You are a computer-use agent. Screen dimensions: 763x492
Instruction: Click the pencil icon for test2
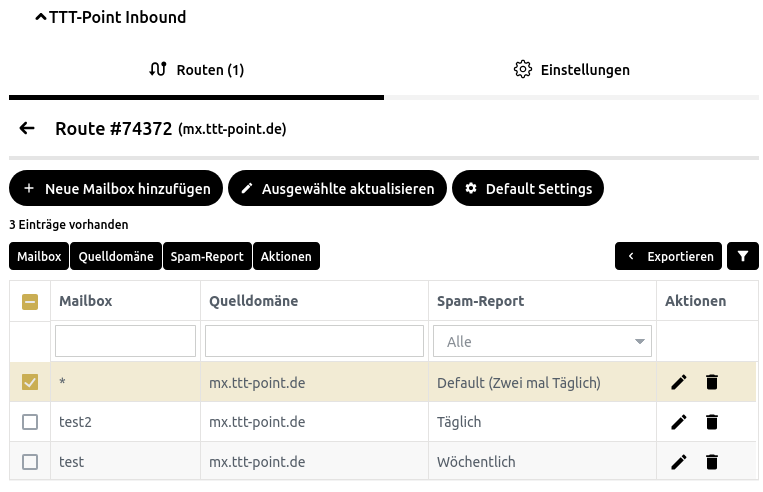pos(679,422)
